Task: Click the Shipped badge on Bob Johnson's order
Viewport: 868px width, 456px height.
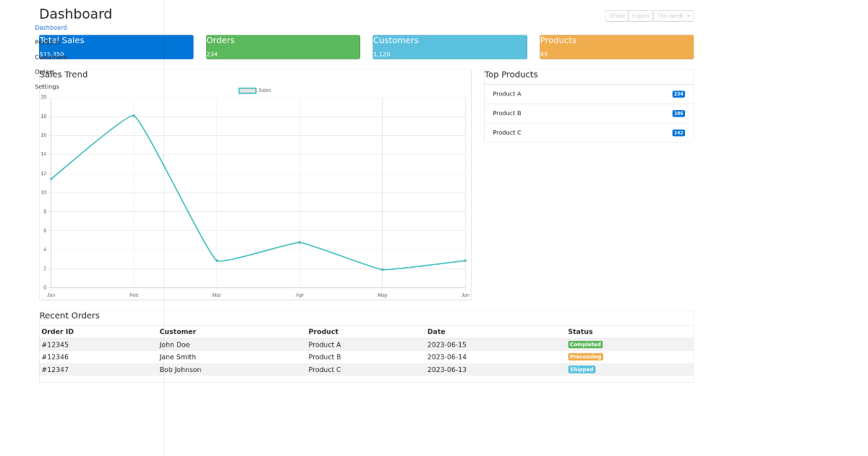Action: coord(582,369)
